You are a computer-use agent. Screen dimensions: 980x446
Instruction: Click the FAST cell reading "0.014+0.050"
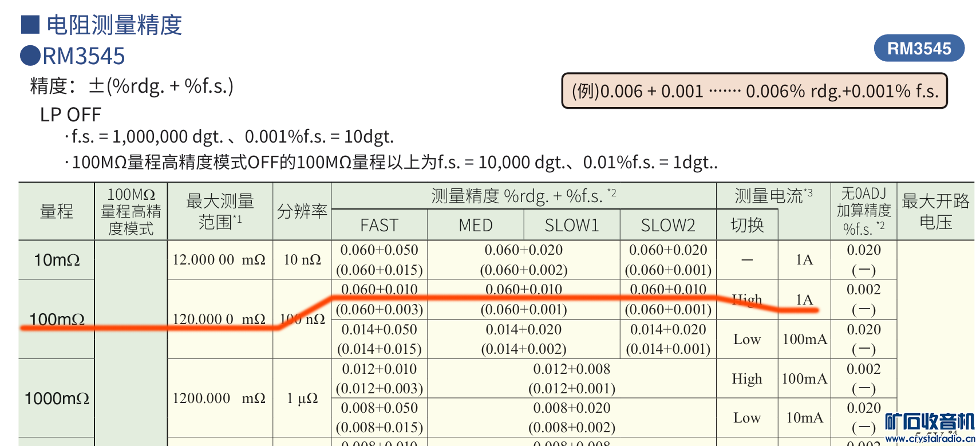click(x=380, y=339)
